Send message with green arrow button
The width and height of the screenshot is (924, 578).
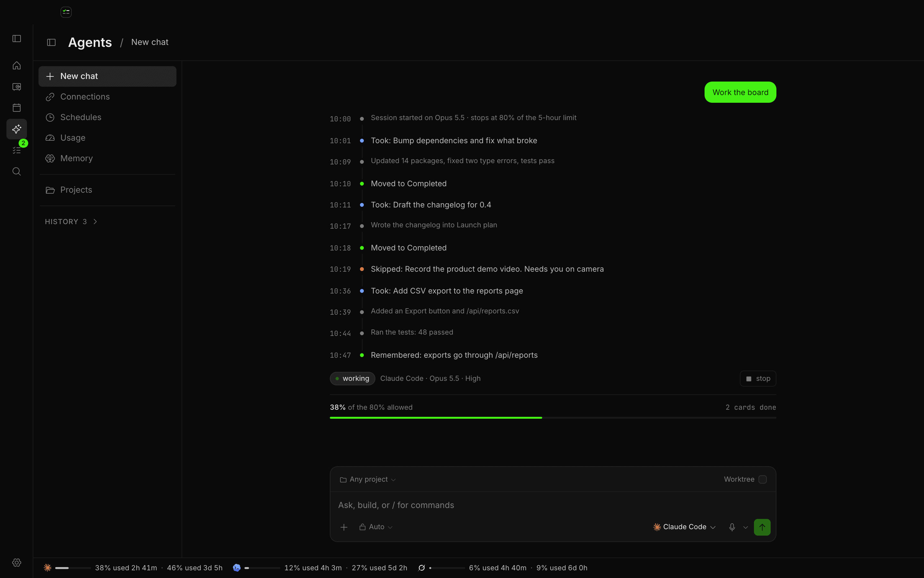pyautogui.click(x=762, y=527)
